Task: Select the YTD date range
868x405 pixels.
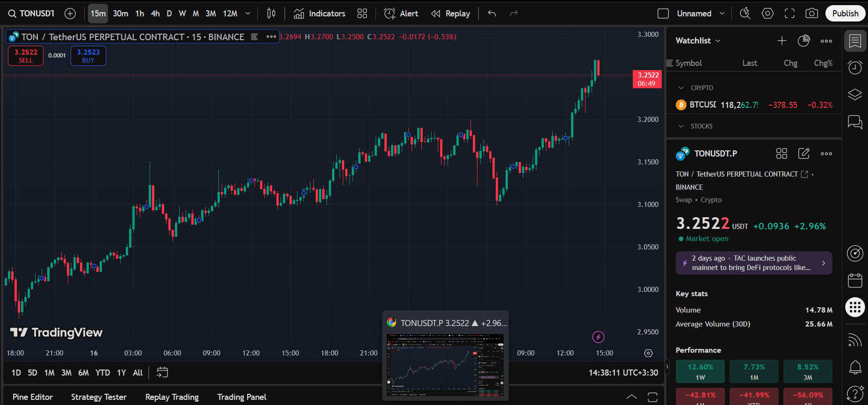Action: point(103,373)
